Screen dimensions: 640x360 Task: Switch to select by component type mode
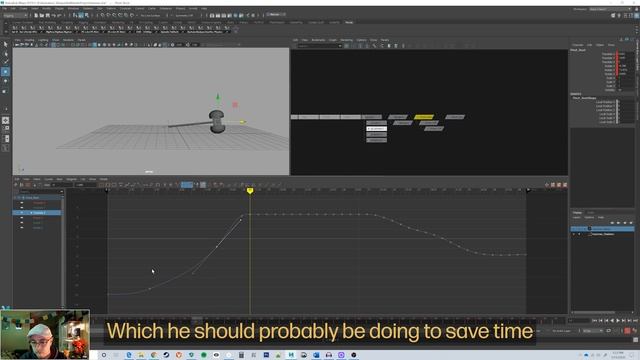point(87,15)
